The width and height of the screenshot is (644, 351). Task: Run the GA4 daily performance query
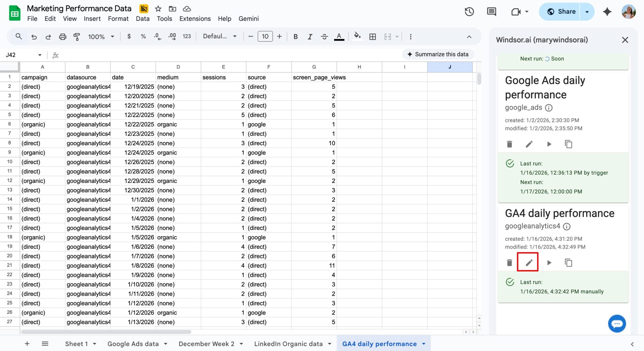[549, 263]
